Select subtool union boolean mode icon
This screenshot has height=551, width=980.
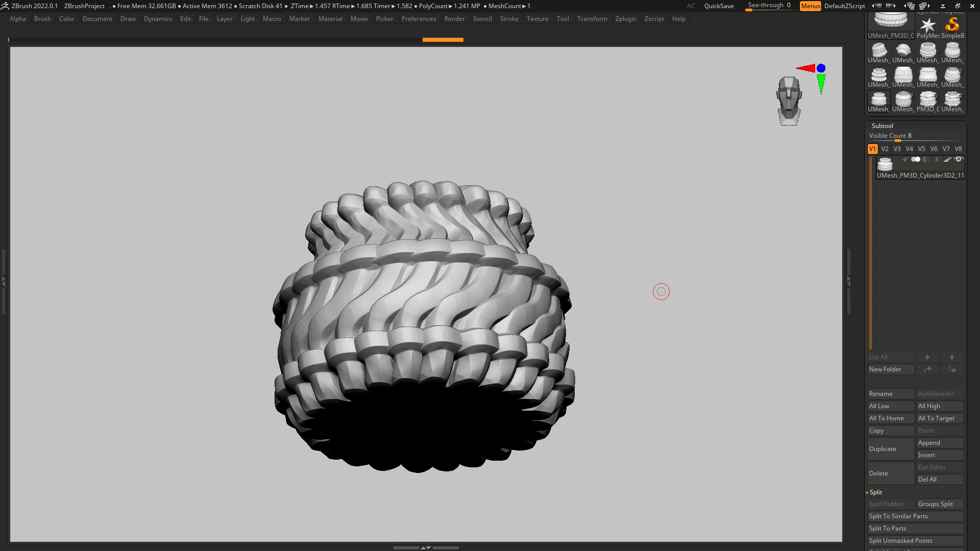(916, 160)
